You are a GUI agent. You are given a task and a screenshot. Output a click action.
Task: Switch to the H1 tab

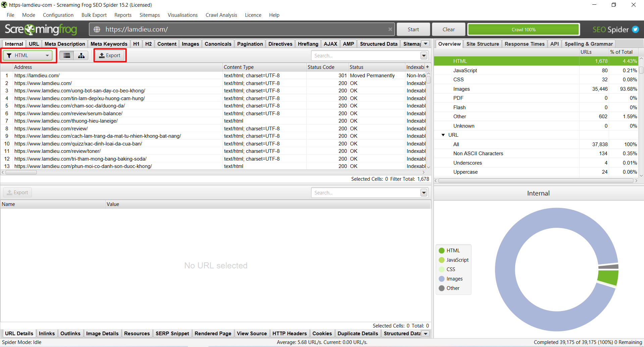click(136, 44)
